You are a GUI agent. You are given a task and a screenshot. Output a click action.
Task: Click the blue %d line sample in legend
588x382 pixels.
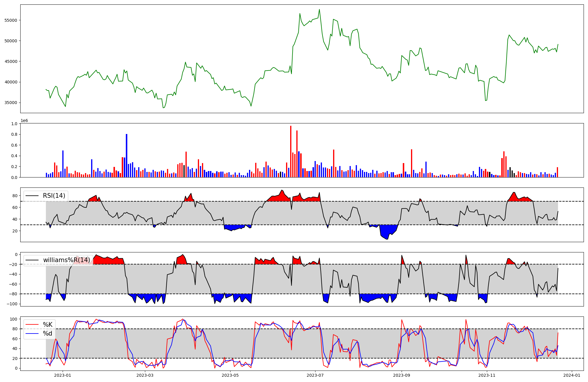tap(32, 334)
